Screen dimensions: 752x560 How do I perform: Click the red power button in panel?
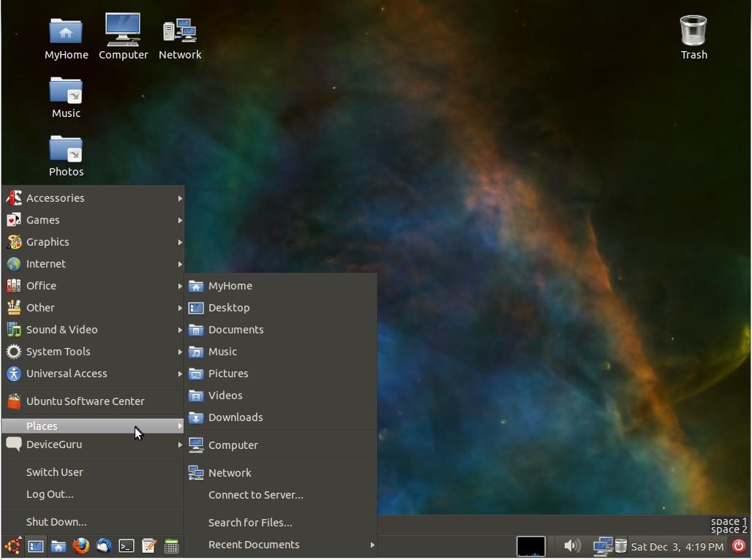[739, 546]
